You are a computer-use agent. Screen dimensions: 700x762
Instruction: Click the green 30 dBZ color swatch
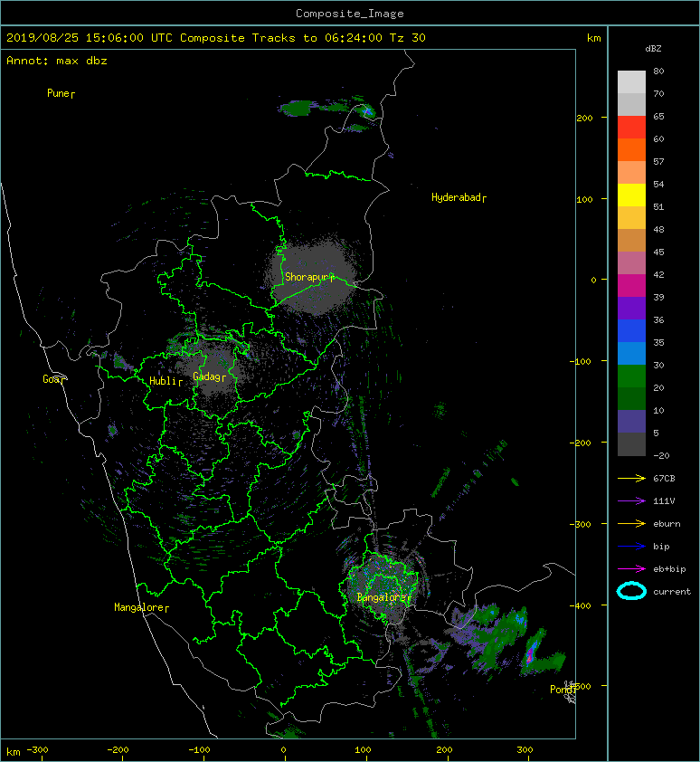click(x=631, y=376)
